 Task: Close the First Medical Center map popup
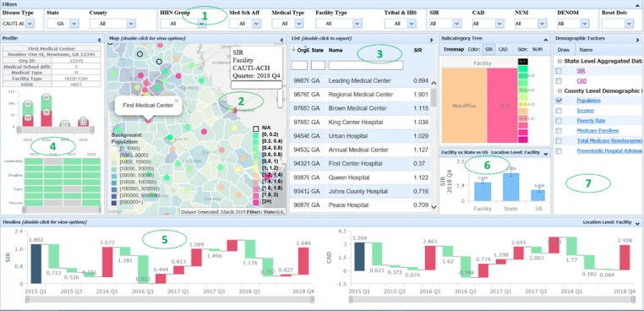click(176, 100)
